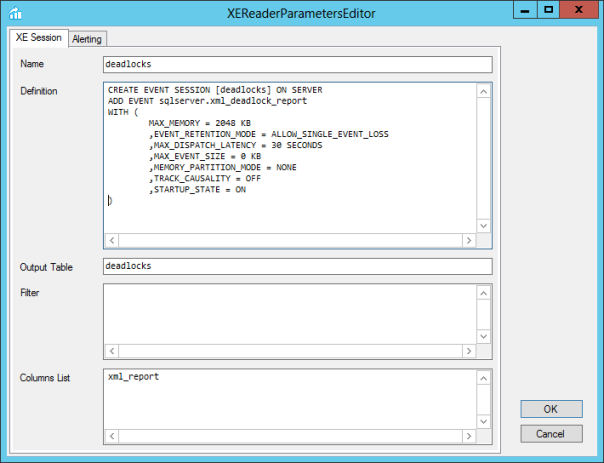Click the 'MAX_MEMORY = 2048 KB' line
This screenshot has height=463, width=604.
point(200,123)
